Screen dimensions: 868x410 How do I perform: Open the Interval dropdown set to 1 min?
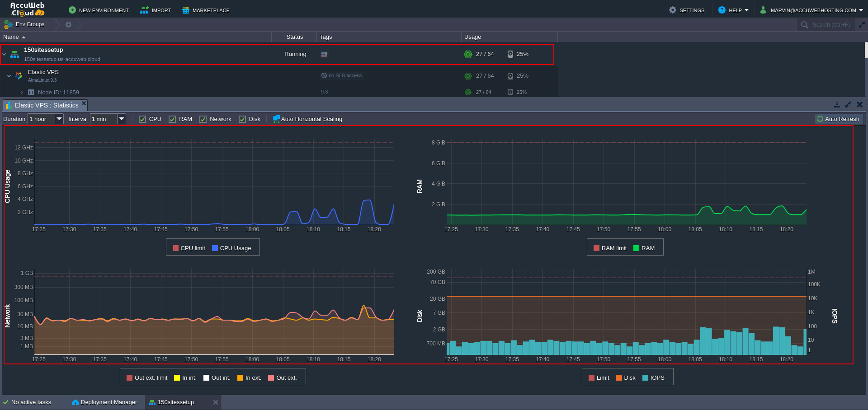[x=121, y=119]
